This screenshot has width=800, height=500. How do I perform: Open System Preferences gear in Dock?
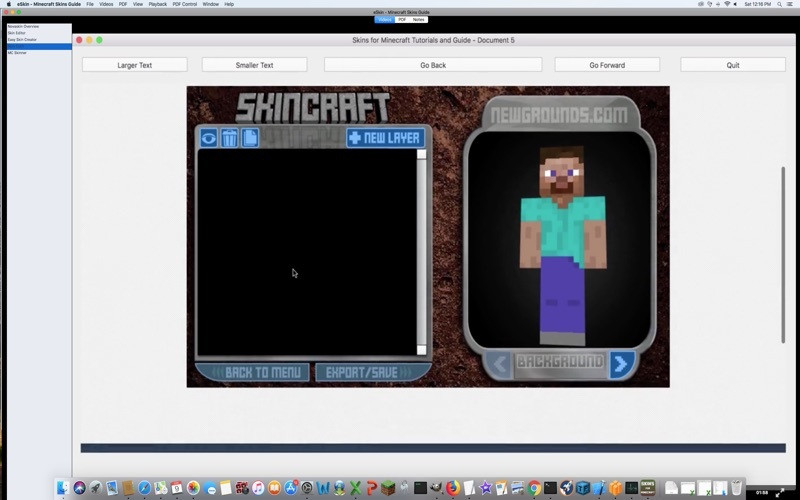pos(307,488)
